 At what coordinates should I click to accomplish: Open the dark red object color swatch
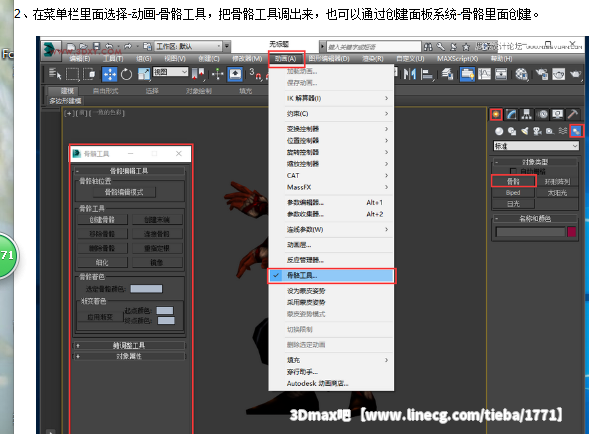pyautogui.click(x=571, y=232)
